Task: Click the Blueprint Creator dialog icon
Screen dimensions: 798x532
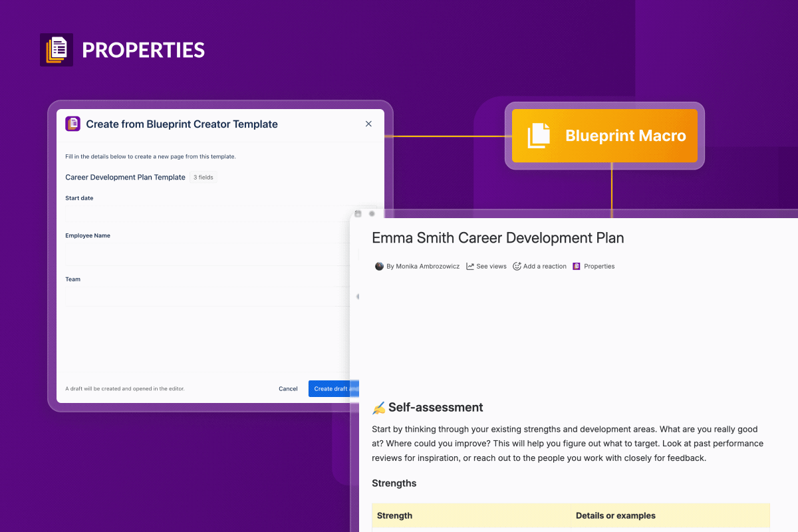Action: tap(72, 124)
